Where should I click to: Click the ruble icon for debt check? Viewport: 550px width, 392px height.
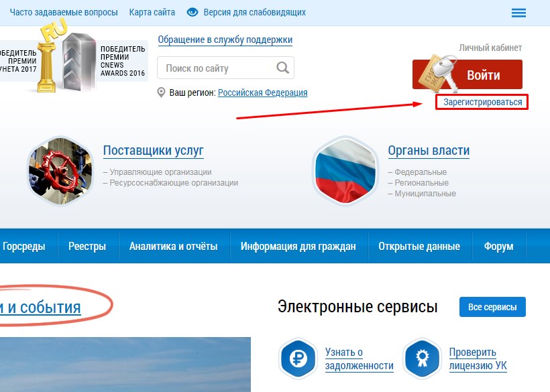click(x=298, y=358)
